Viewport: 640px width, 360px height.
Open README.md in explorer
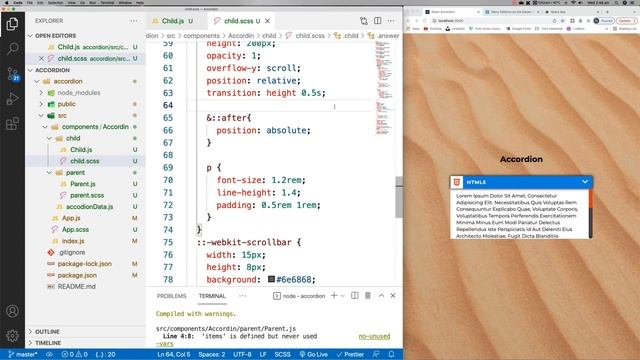click(76, 287)
